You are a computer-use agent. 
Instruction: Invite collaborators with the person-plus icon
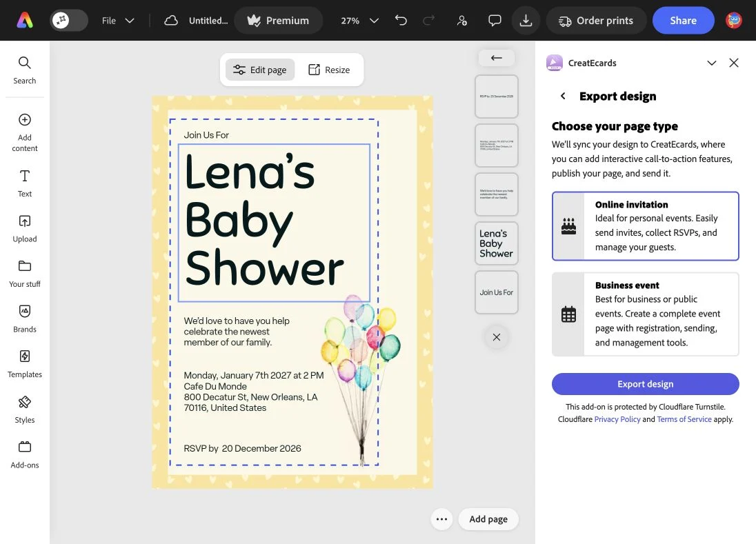click(x=462, y=20)
